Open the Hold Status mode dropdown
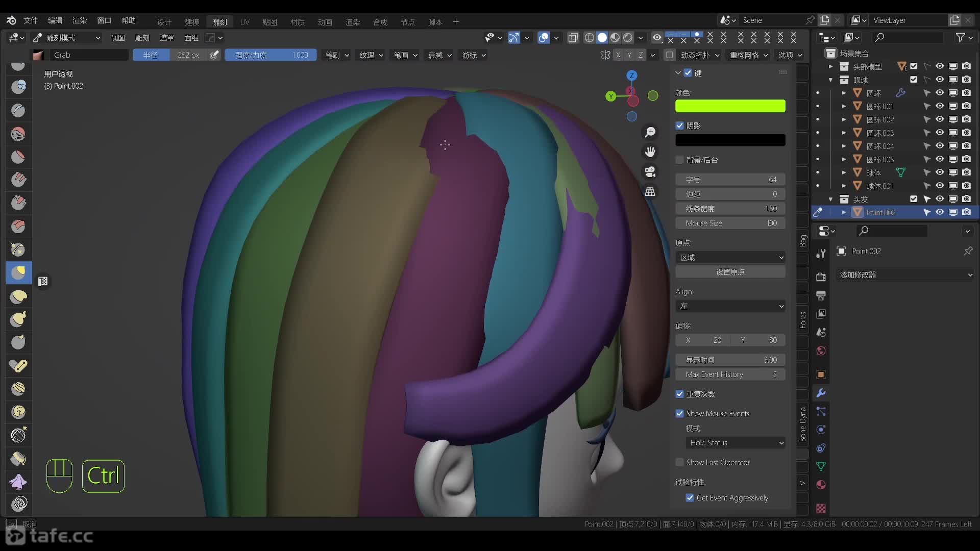This screenshot has height=551, width=980. click(736, 443)
